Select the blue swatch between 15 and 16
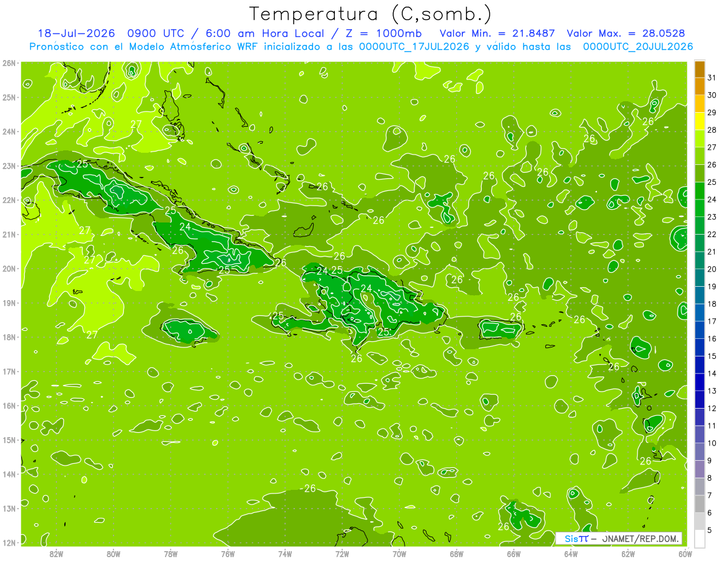Screen dimensions: 728x562 (x=699, y=347)
